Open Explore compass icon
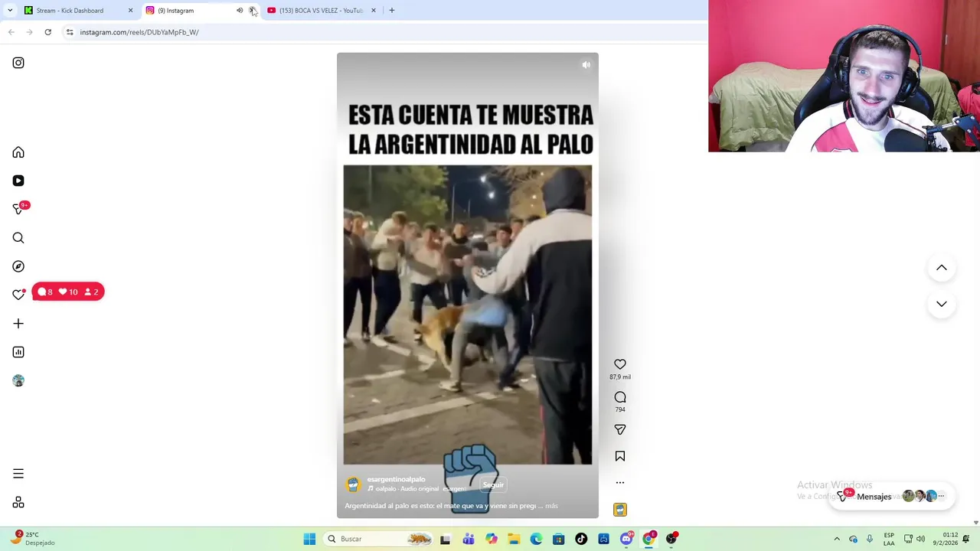 [18, 266]
